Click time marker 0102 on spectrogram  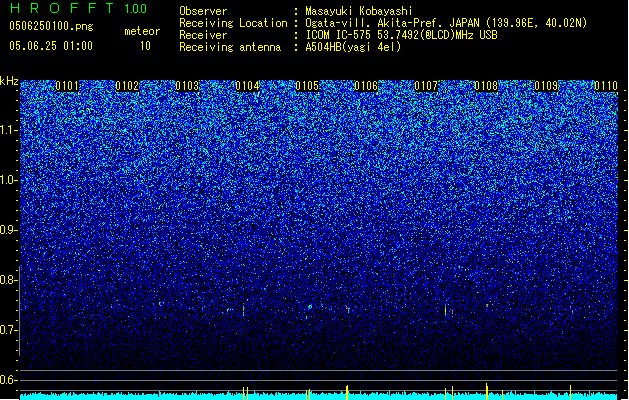coord(127,86)
